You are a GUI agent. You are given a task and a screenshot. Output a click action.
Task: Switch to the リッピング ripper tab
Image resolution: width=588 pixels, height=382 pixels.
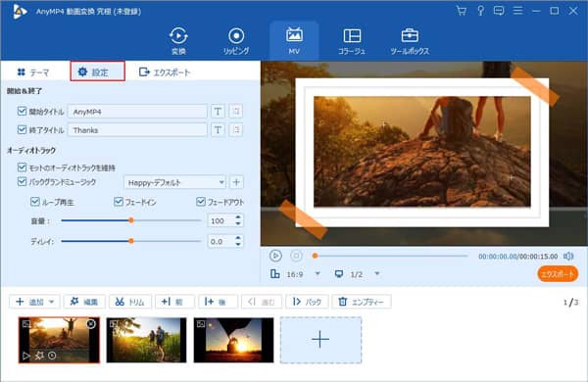[x=236, y=40]
